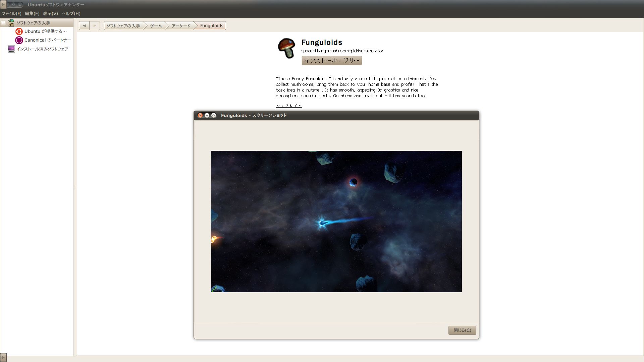
Task: Click the Ubuntu logo icon in sidebar
Action: pyautogui.click(x=19, y=32)
